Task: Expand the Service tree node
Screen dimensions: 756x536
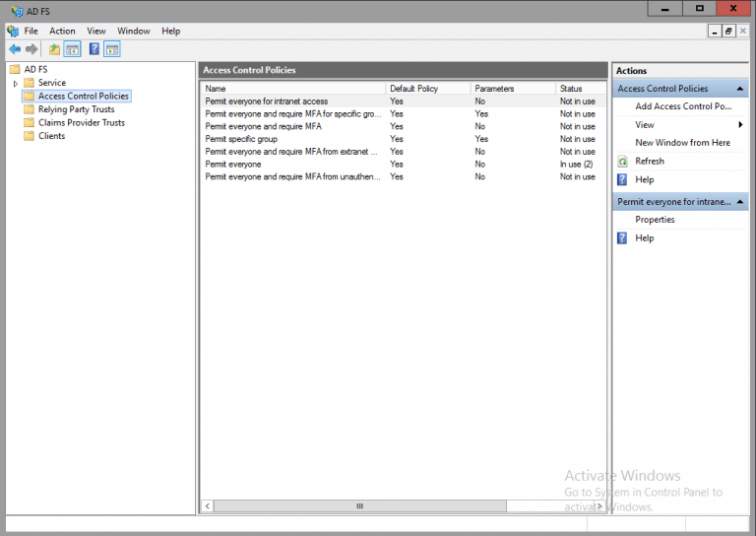Action: coord(16,83)
